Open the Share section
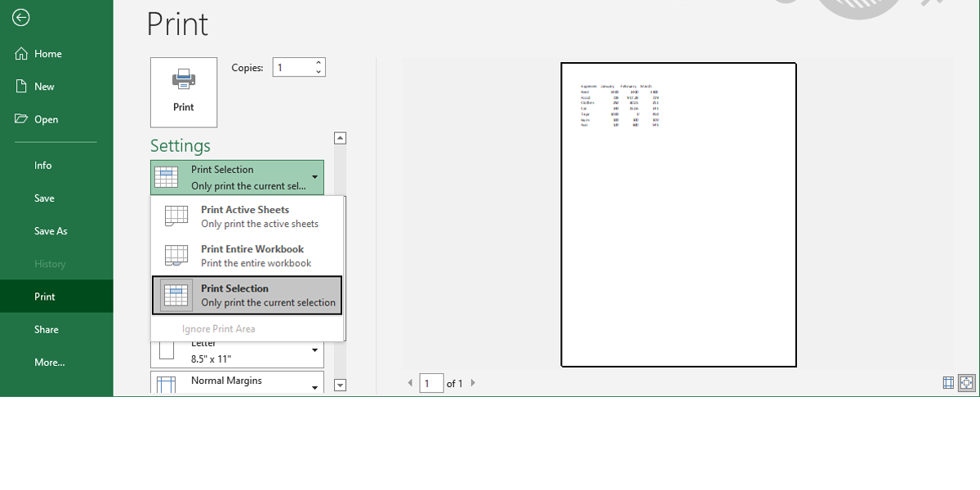The height and width of the screenshot is (490, 980). pyautogui.click(x=56, y=329)
